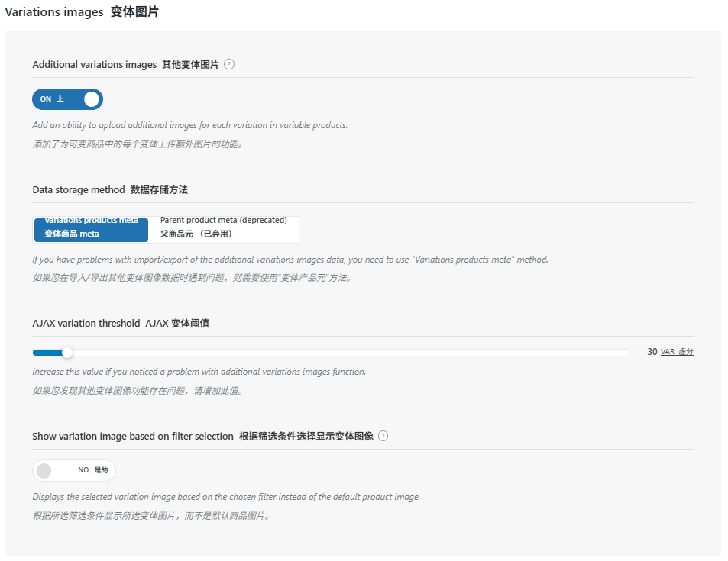
Task: Click description 'Displays the selected variation image'
Action: coord(226,497)
